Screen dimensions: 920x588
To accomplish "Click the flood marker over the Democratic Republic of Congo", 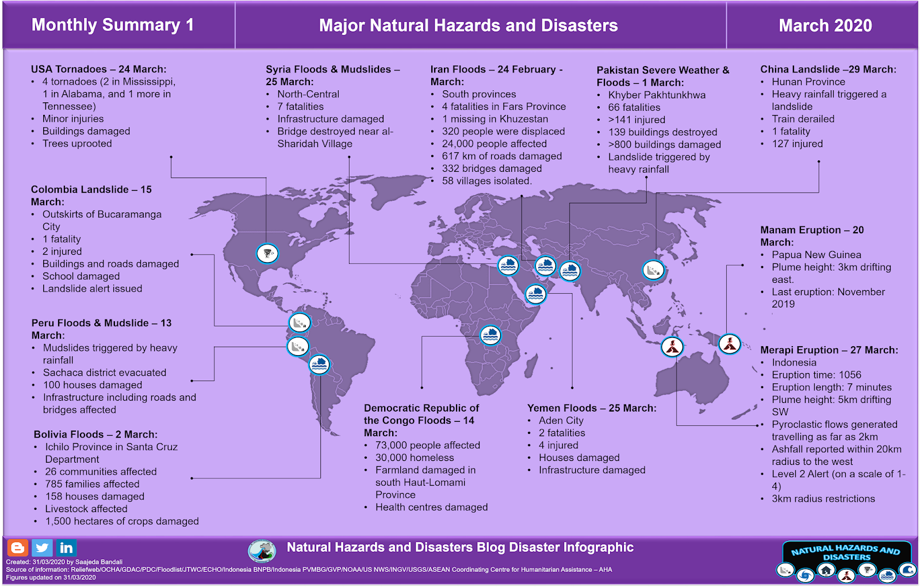I will point(490,336).
